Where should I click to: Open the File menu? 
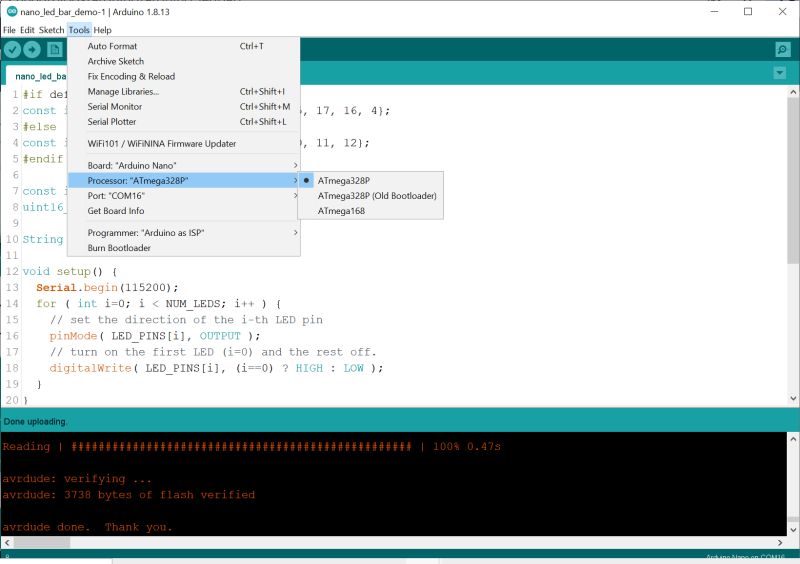point(9,30)
